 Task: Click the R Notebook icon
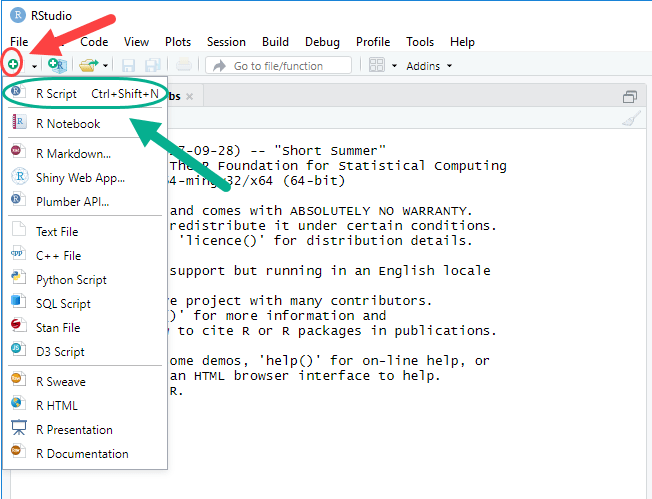pos(19,122)
